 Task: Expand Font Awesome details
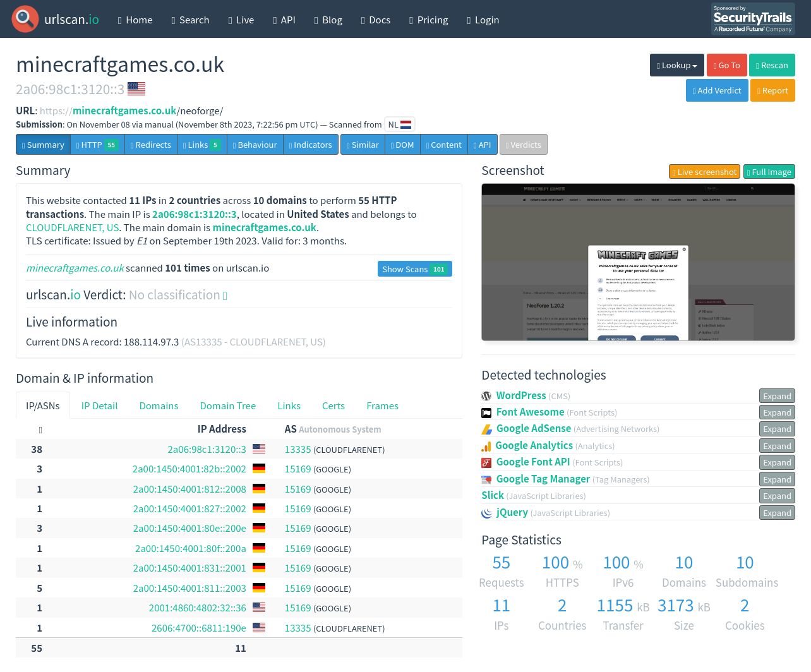[x=777, y=412]
